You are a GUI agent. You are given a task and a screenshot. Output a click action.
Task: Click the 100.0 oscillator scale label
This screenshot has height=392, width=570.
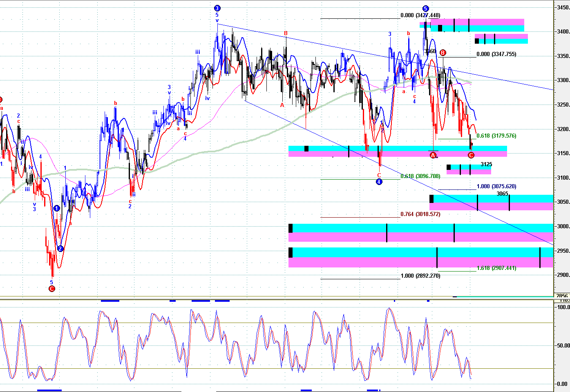tap(563, 307)
